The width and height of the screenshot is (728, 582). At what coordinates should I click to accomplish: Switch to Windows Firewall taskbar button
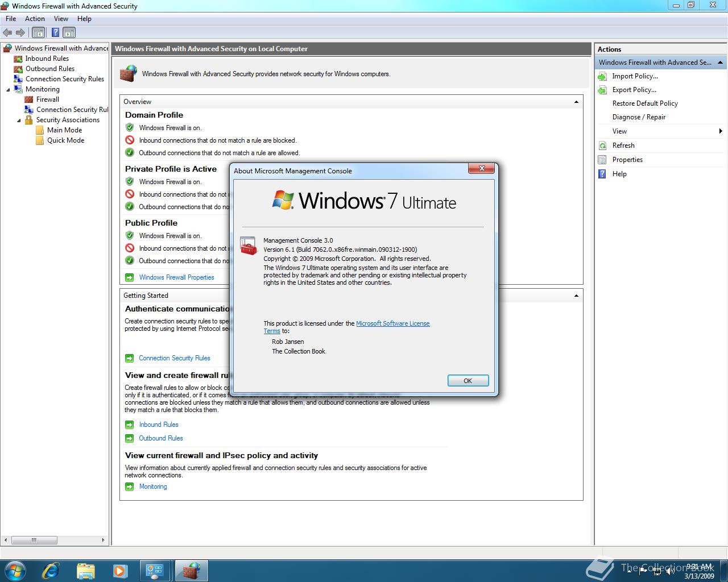pos(191,570)
